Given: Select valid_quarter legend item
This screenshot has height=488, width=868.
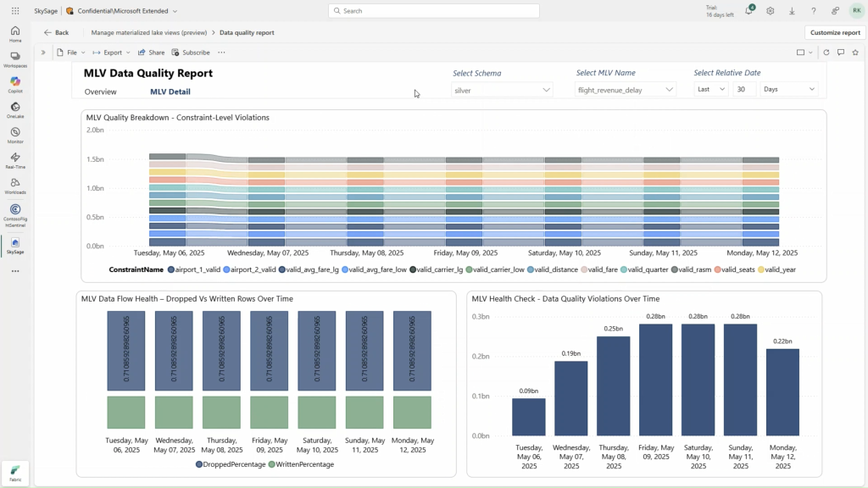Looking at the screenshot, I should point(644,269).
